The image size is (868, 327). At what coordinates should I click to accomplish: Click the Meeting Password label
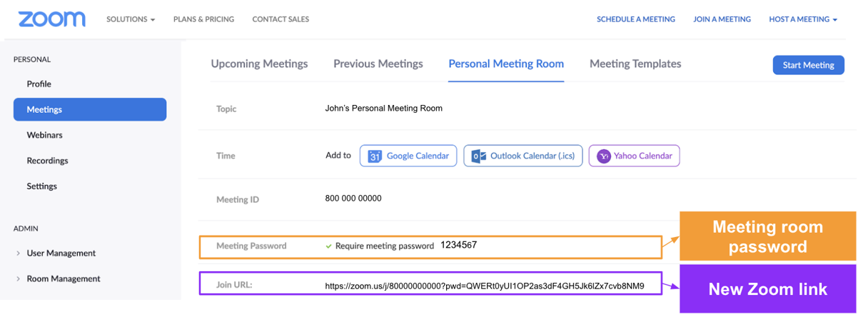tap(251, 246)
